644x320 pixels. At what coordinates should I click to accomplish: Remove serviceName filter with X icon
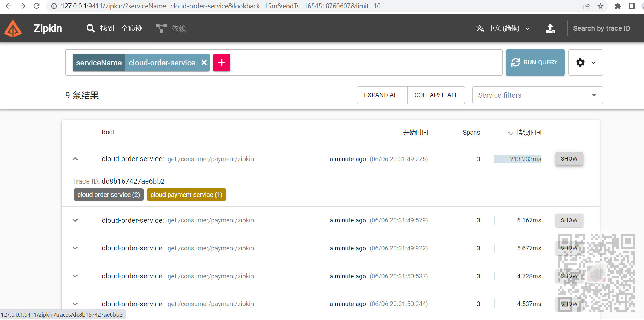coord(204,63)
